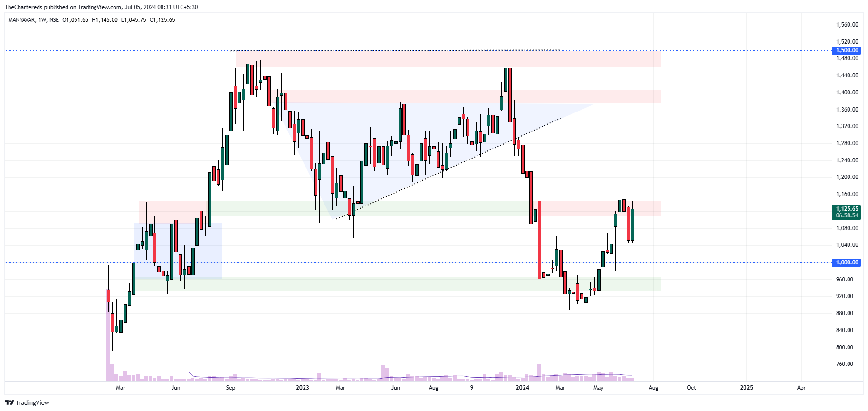Image resolution: width=868 pixels, height=411 pixels.
Task: Click the 760.00 price axis label
Action: (x=845, y=364)
